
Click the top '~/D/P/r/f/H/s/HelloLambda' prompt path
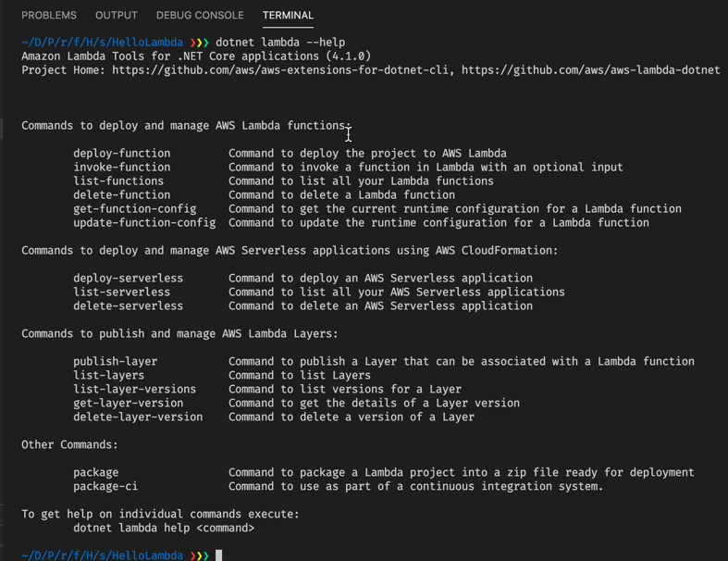coord(102,43)
